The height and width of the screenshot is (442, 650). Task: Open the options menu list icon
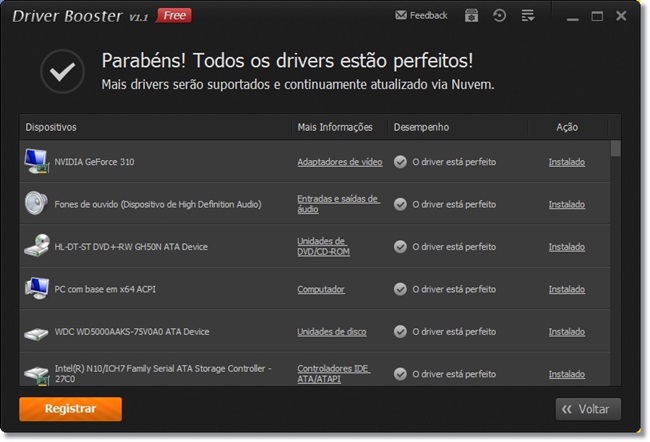[x=528, y=16]
